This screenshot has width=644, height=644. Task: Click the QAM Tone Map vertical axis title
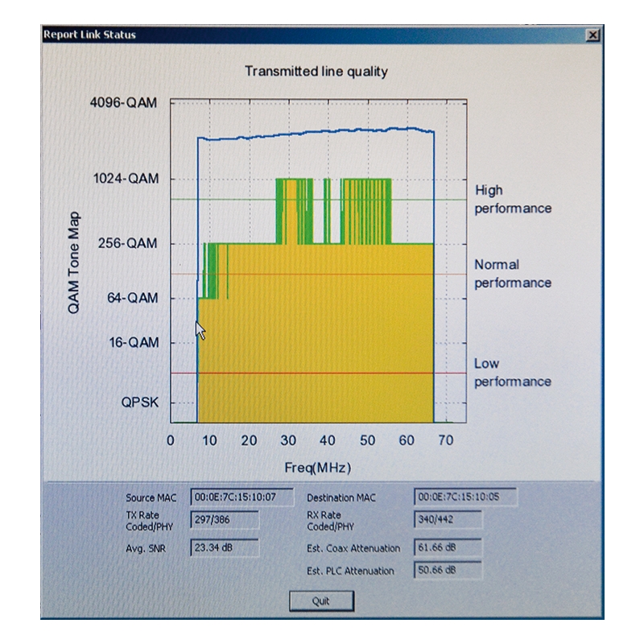click(74, 262)
